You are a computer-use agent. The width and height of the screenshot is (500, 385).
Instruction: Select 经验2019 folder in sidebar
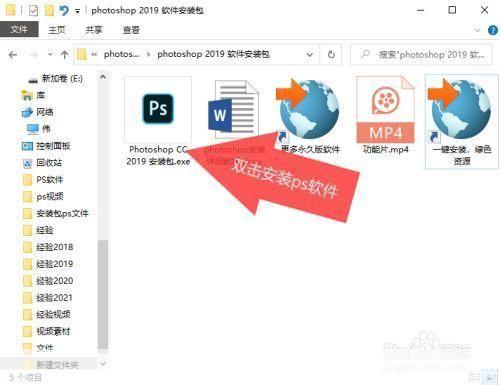[x=48, y=264]
